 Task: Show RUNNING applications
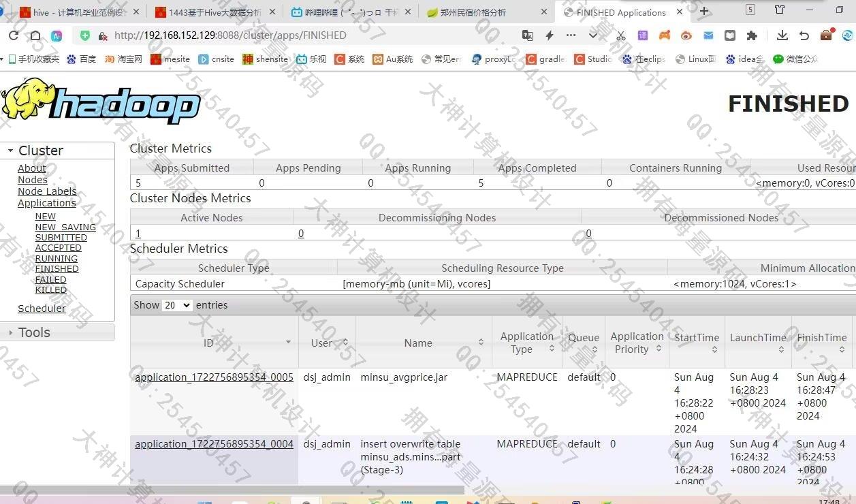pyautogui.click(x=57, y=258)
